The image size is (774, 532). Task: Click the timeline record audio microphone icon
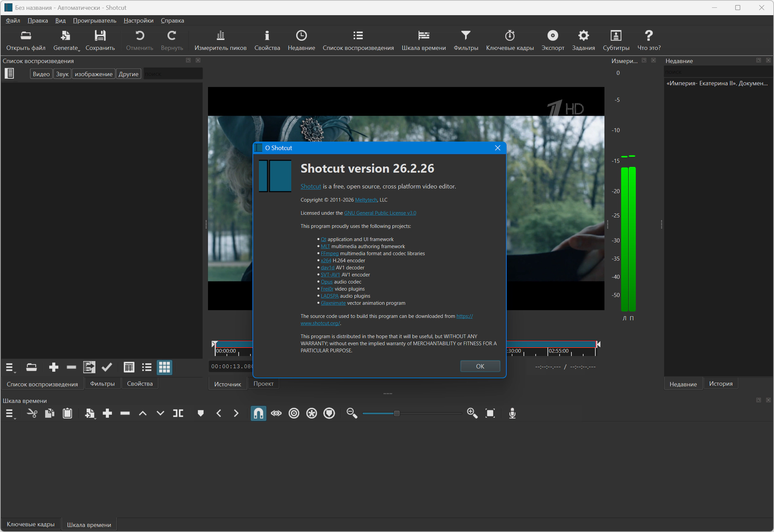(x=512, y=413)
